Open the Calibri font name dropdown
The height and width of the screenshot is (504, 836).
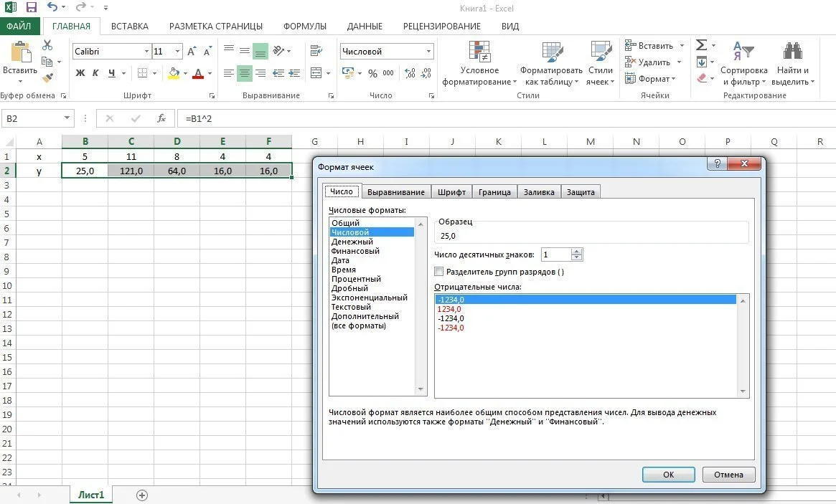click(146, 52)
